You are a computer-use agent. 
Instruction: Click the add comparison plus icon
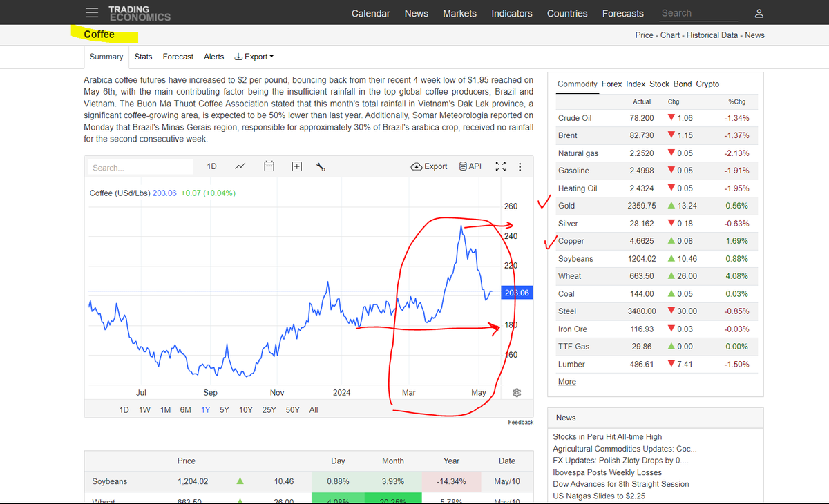coord(296,166)
